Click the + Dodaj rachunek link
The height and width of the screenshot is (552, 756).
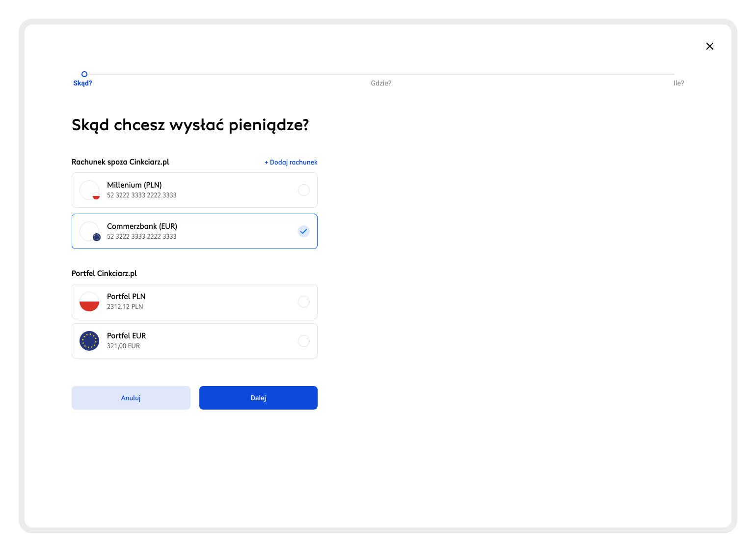(291, 162)
